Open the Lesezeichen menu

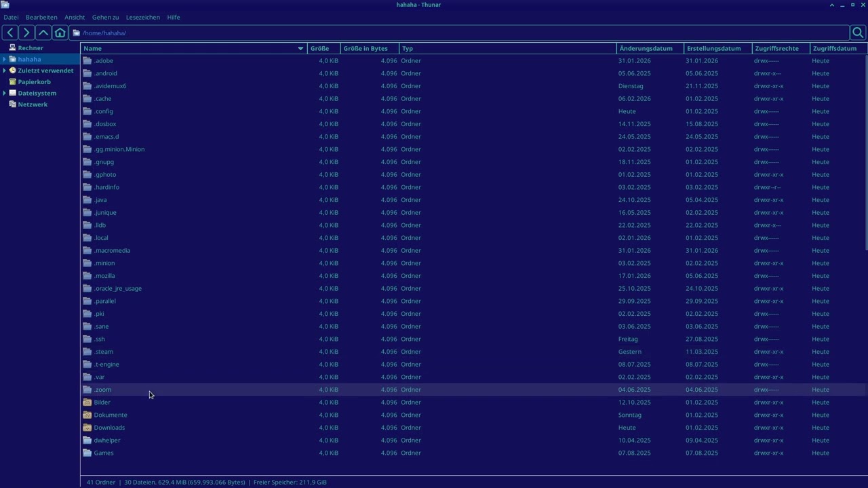point(143,17)
